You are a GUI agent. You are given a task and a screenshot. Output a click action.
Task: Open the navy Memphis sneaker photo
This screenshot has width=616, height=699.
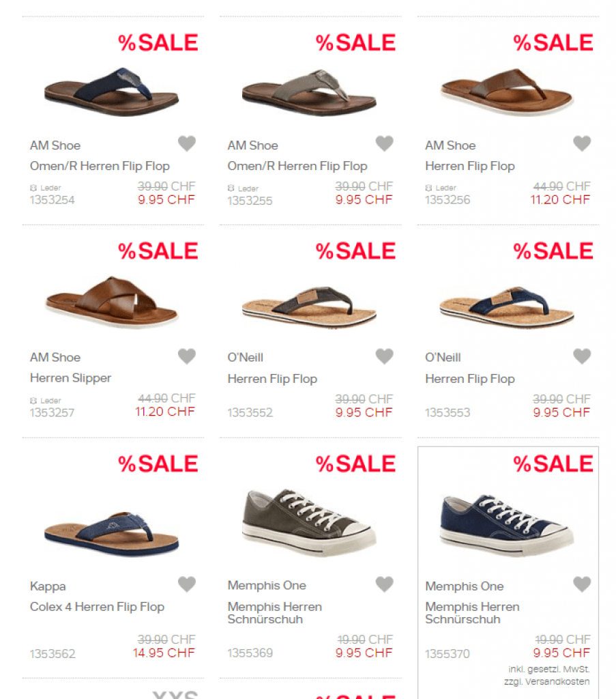click(506, 525)
